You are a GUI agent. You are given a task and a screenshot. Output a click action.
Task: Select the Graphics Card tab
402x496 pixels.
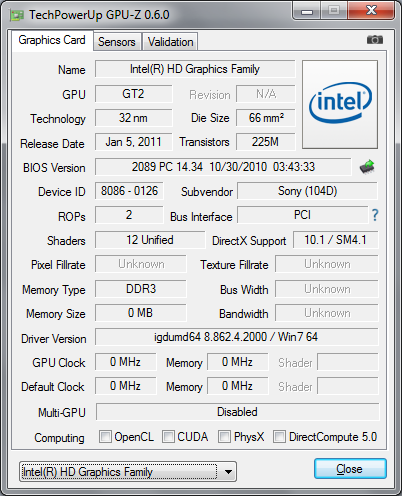(52, 40)
